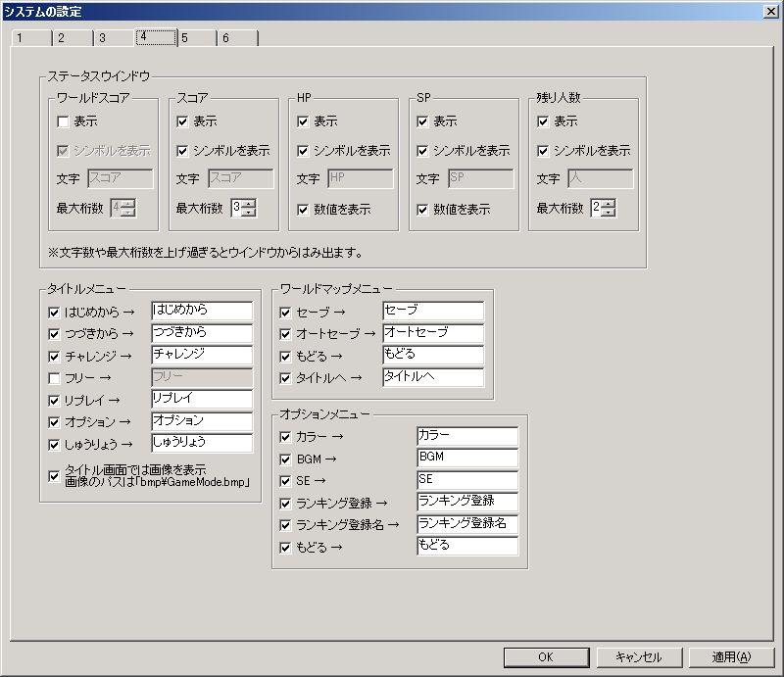784x677 pixels.
Task: Select tab 4
Action: [x=156, y=37]
